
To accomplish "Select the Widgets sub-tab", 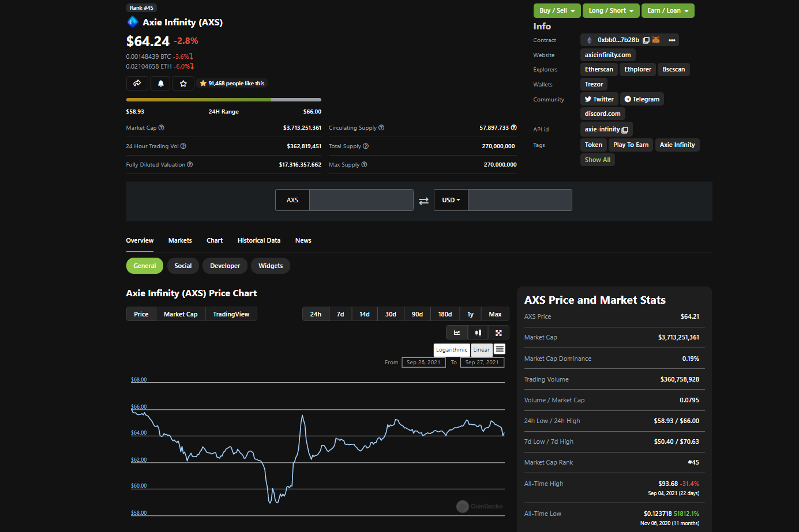I will coord(271,266).
